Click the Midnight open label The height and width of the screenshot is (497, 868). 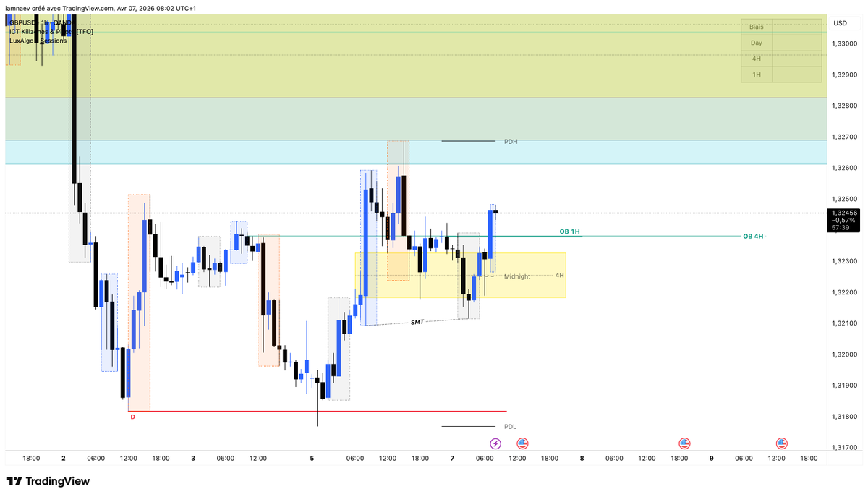(517, 276)
